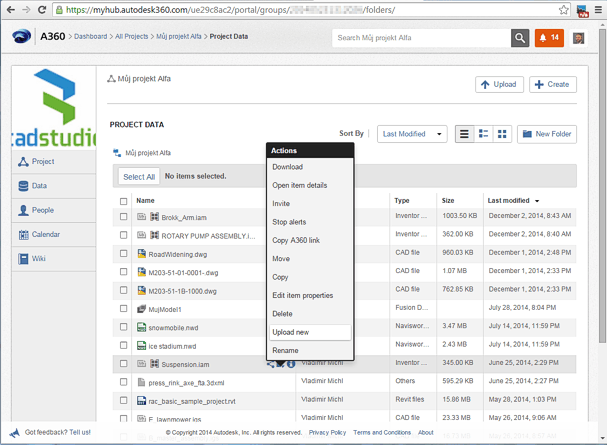Image resolution: width=607 pixels, height=445 pixels.
Task: Toggle sort arrow on Last modified column
Action: (x=537, y=201)
